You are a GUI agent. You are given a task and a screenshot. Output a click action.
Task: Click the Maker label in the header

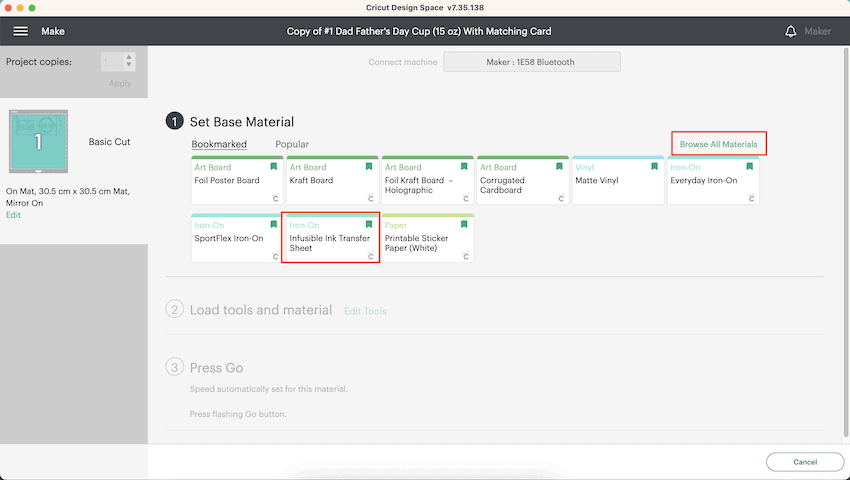click(x=817, y=31)
